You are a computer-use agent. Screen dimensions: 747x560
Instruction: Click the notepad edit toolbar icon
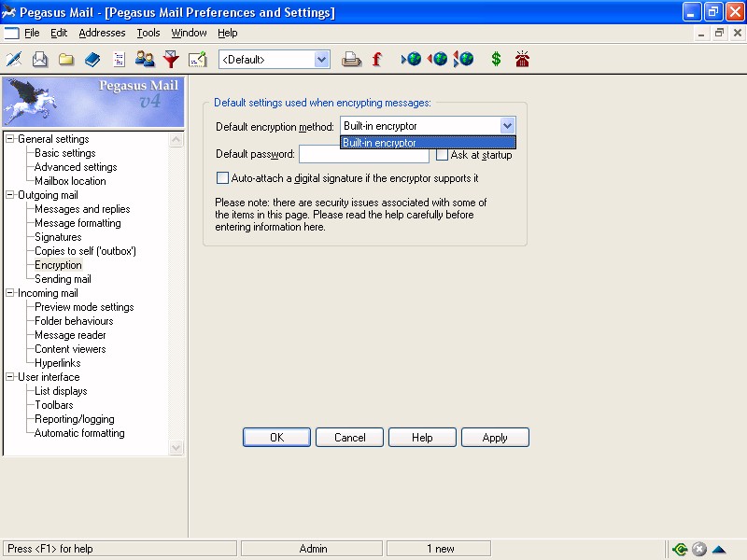[x=197, y=60]
